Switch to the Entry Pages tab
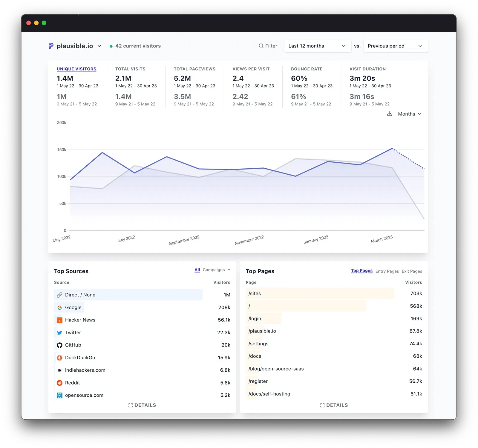Screen dimensions: 478x448 (x=387, y=271)
